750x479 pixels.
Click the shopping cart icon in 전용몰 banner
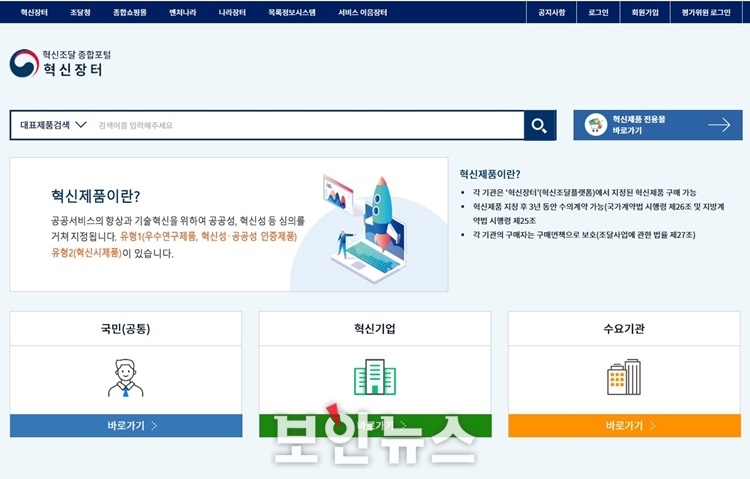point(596,125)
